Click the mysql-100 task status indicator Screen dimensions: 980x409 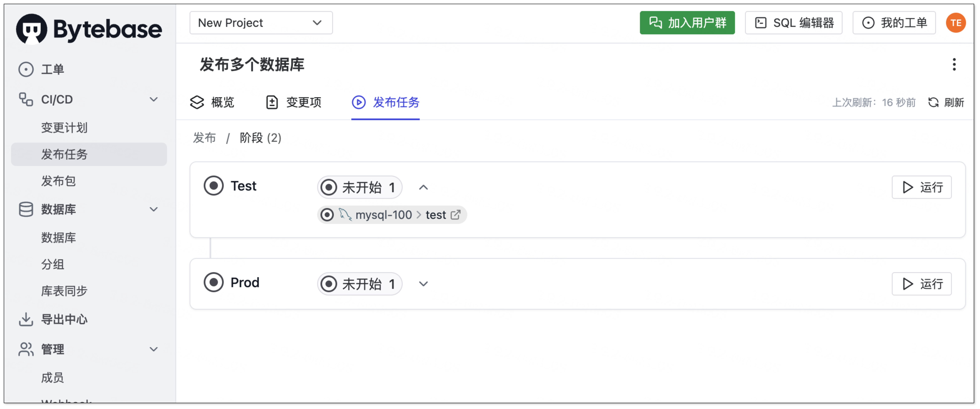coord(327,215)
